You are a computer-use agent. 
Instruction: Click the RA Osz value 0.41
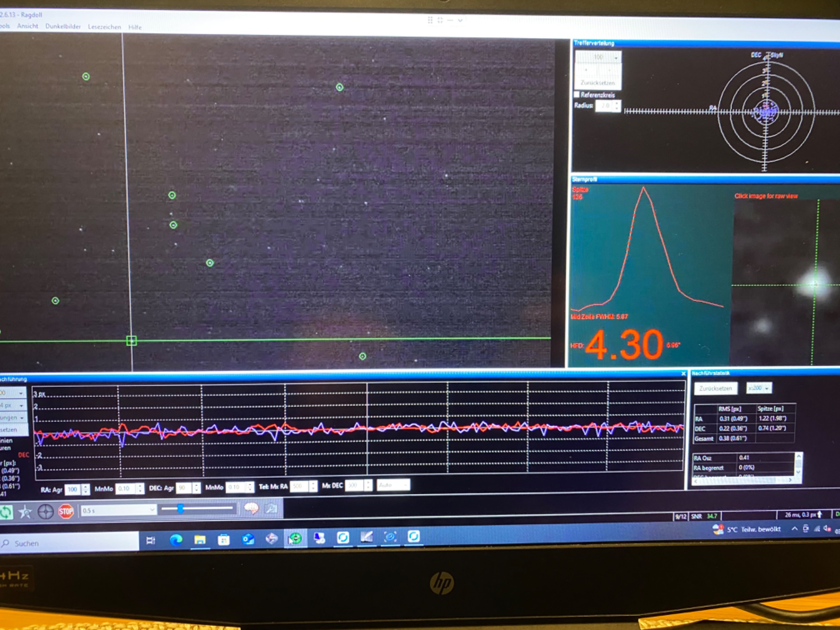click(744, 457)
